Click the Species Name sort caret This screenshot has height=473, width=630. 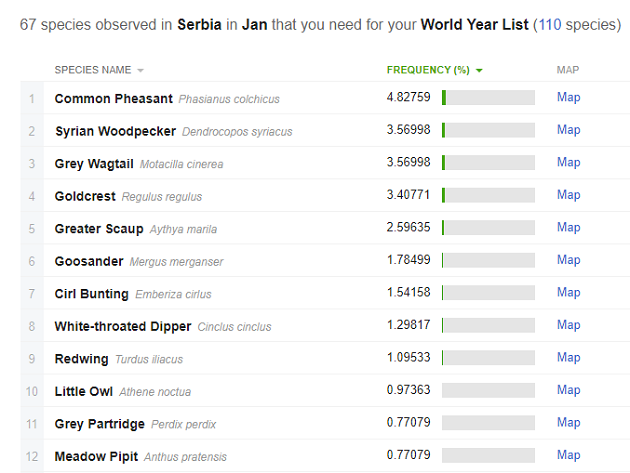click(140, 70)
